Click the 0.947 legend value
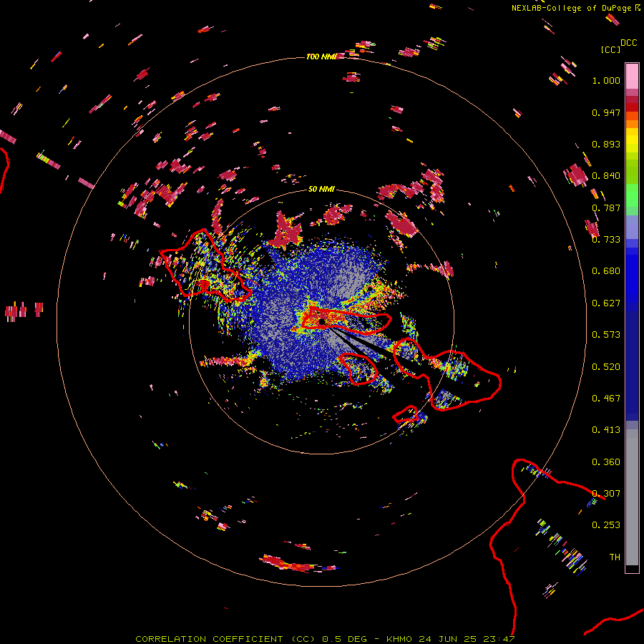 pyautogui.click(x=606, y=112)
